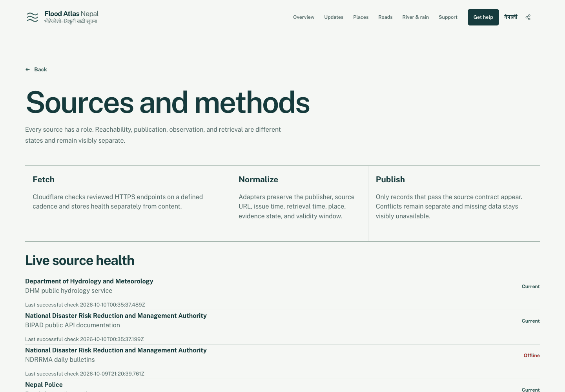The height and width of the screenshot is (392, 565).
Task: Click the Flood Atlas wave logo icon
Action: pyautogui.click(x=33, y=17)
